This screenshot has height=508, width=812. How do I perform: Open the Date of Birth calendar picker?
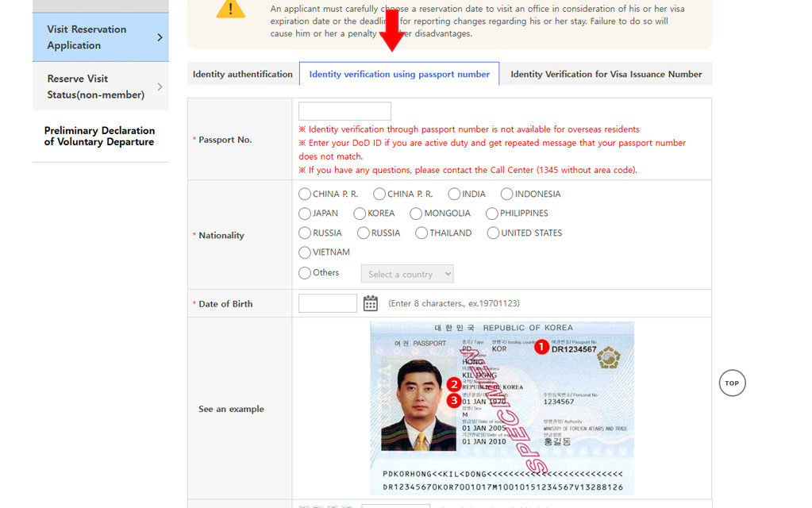(370, 303)
